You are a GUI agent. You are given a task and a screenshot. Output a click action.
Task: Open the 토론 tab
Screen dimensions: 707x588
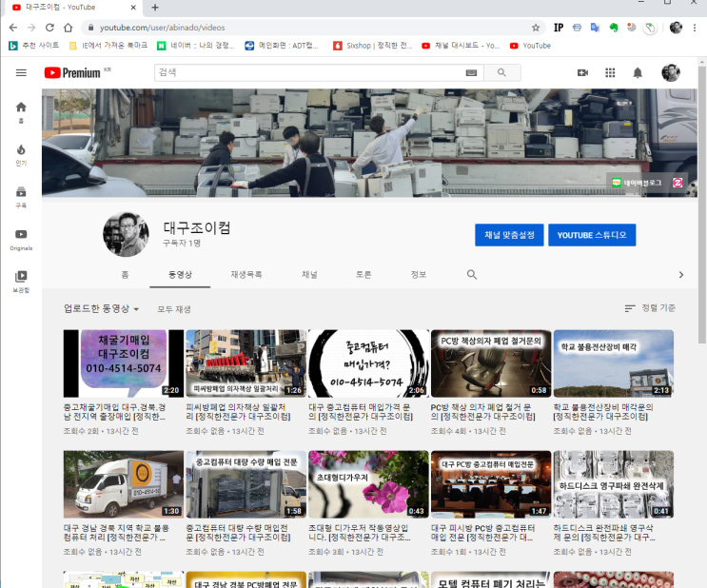[363, 275]
